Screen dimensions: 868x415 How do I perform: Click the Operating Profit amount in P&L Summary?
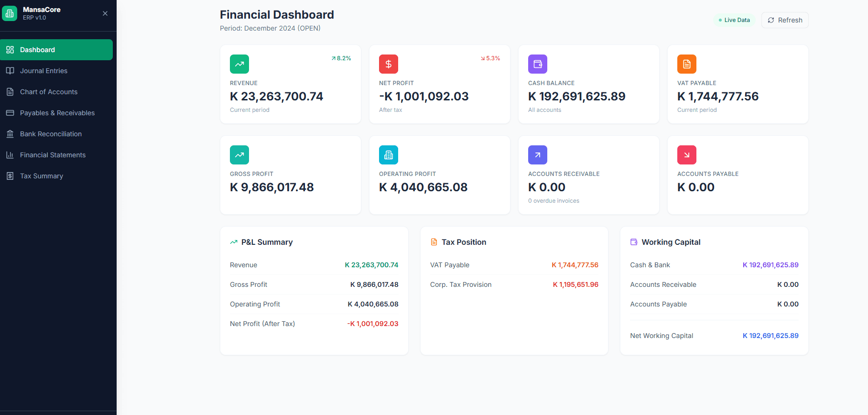pyautogui.click(x=373, y=304)
